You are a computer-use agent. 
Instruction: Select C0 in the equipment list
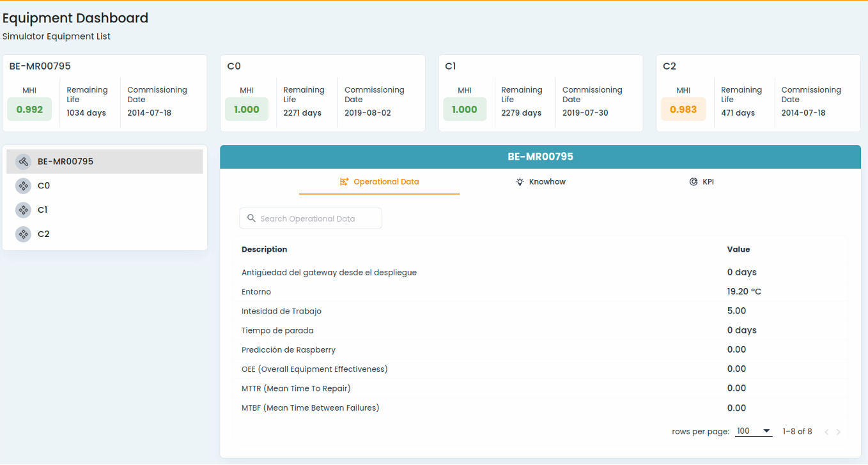105,186
